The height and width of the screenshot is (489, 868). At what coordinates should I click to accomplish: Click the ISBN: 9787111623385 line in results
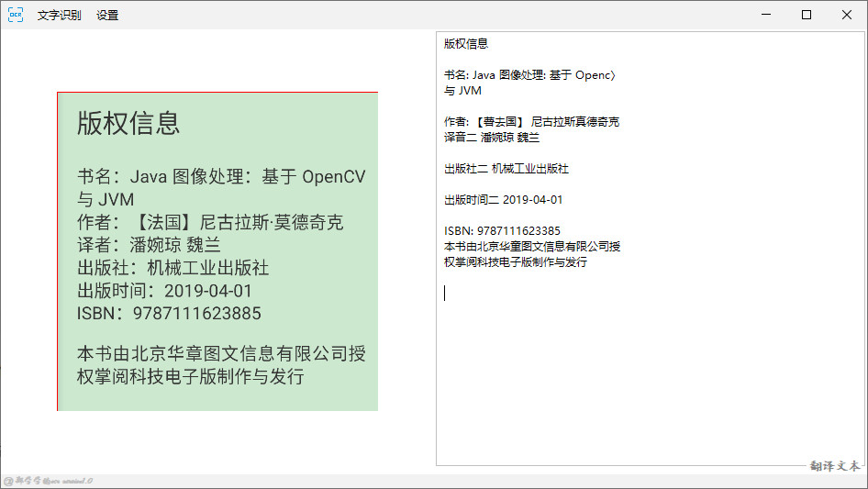click(x=502, y=230)
